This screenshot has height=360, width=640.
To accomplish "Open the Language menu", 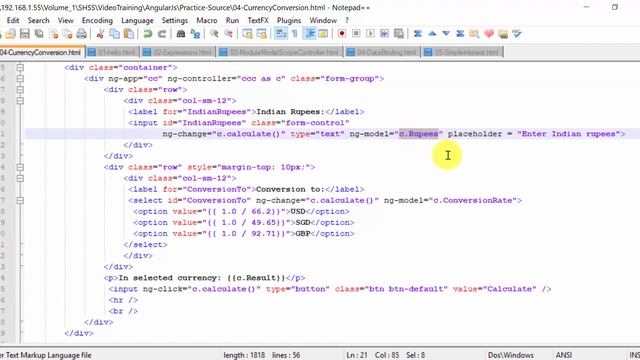I will tap(137, 20).
